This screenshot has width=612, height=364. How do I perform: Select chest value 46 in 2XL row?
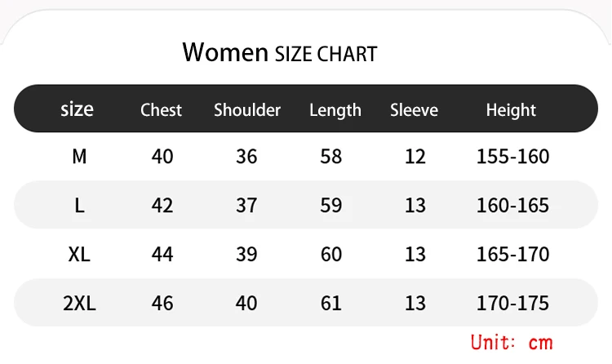click(162, 303)
